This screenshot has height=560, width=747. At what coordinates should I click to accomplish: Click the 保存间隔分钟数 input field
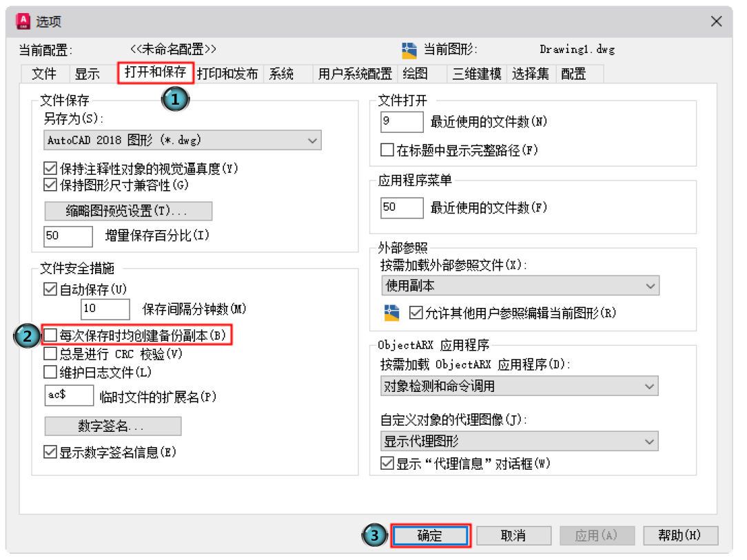tap(105, 309)
